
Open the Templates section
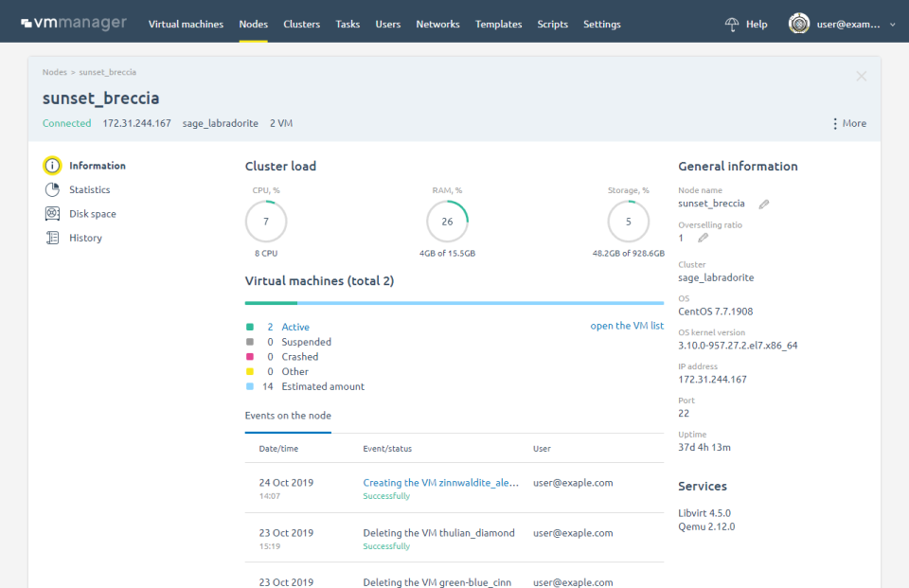(x=498, y=25)
